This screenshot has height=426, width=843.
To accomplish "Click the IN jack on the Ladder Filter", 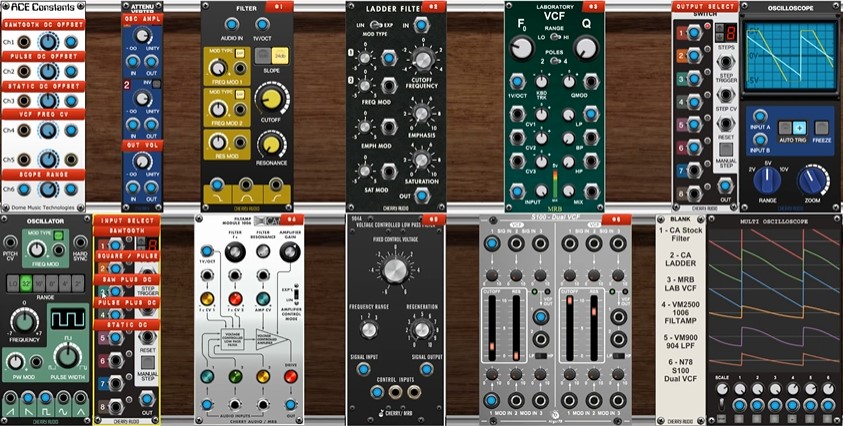I will tap(421, 25).
